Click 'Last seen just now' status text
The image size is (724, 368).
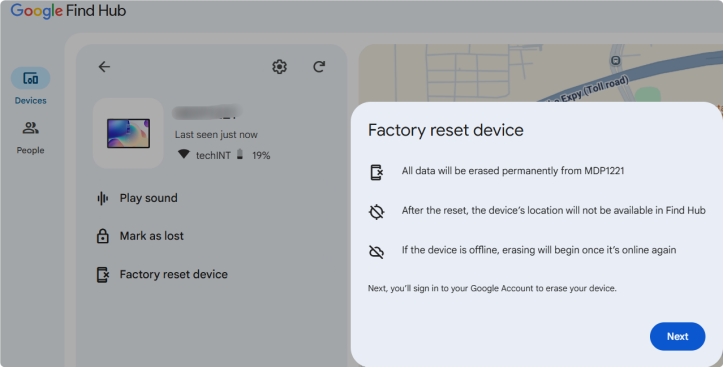pos(216,135)
